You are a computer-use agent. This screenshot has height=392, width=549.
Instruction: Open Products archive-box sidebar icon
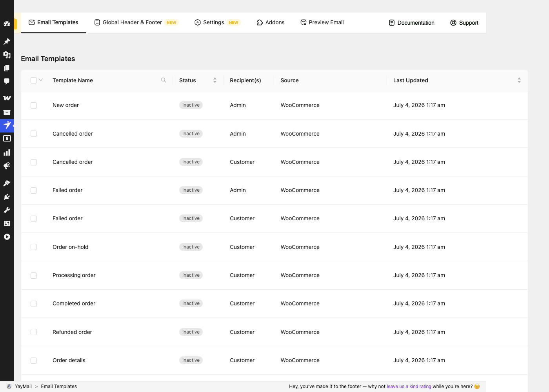7,113
